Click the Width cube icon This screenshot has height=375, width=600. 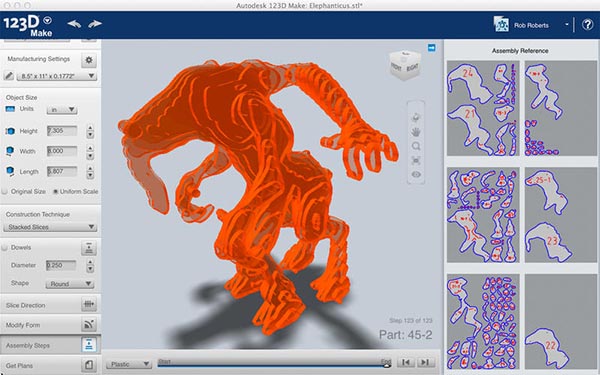click(x=10, y=151)
